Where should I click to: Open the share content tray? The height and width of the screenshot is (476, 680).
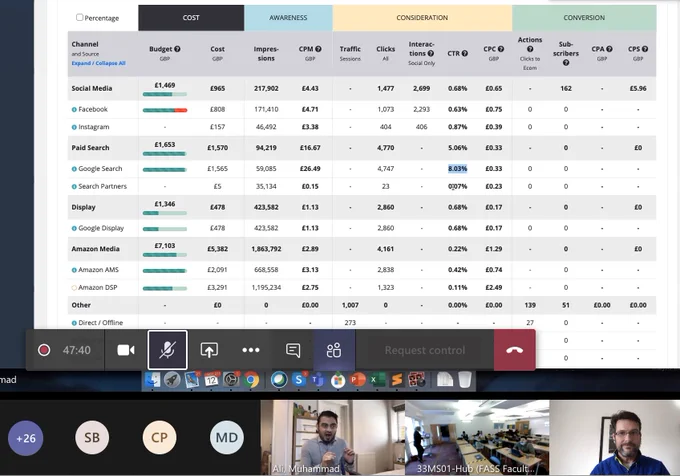[209, 350]
